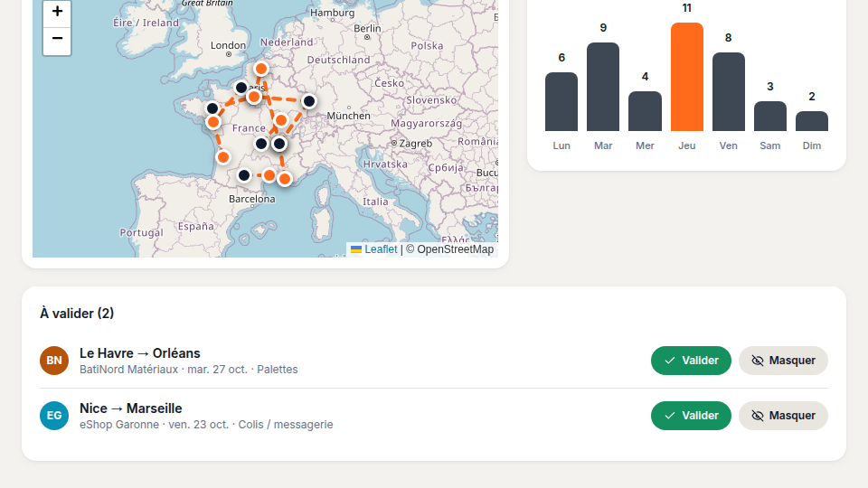Click the Mer bar showing 4
The image size is (868, 488).
click(645, 111)
